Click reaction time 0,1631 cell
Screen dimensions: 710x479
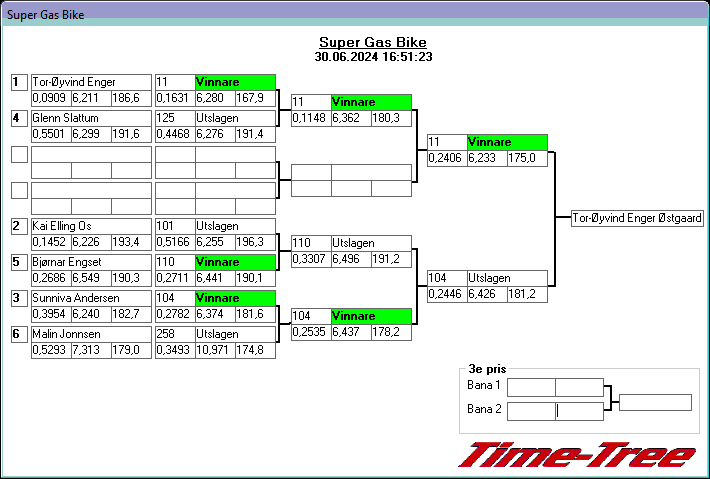[175, 98]
